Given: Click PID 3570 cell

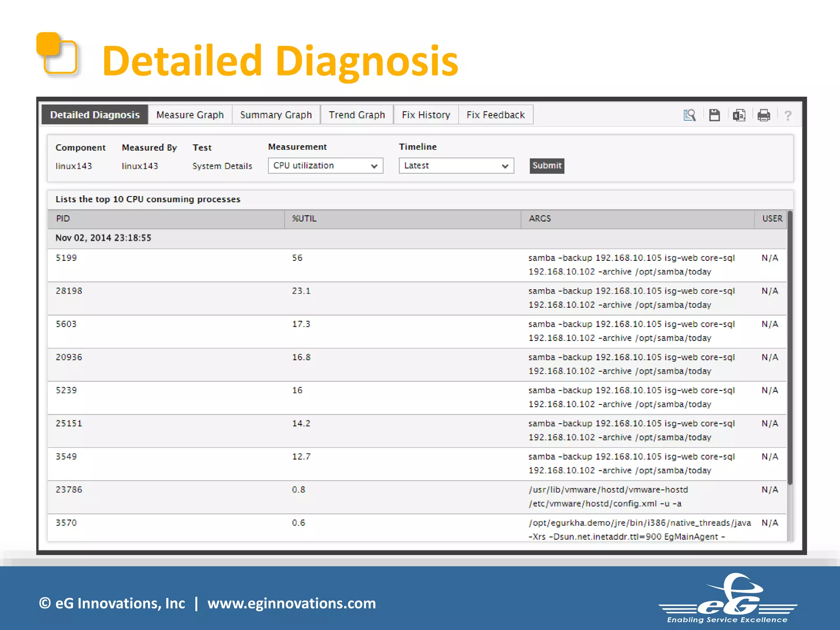Looking at the screenshot, I should click(66, 523).
